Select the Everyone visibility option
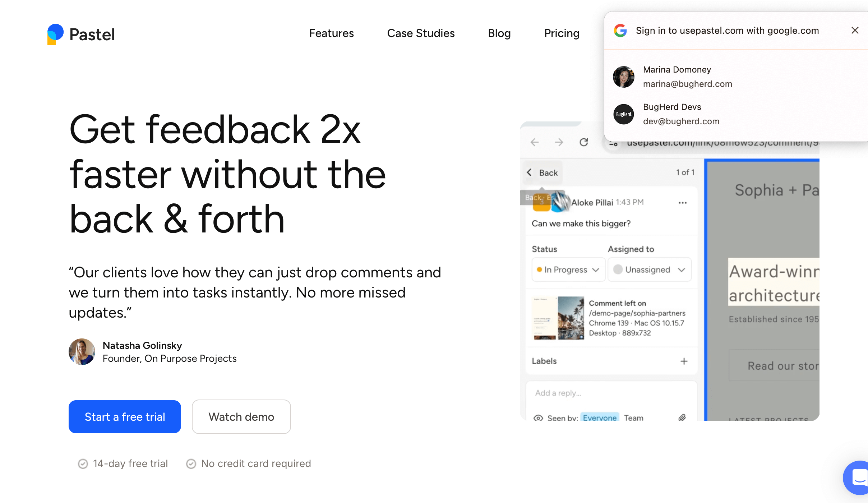 600,417
